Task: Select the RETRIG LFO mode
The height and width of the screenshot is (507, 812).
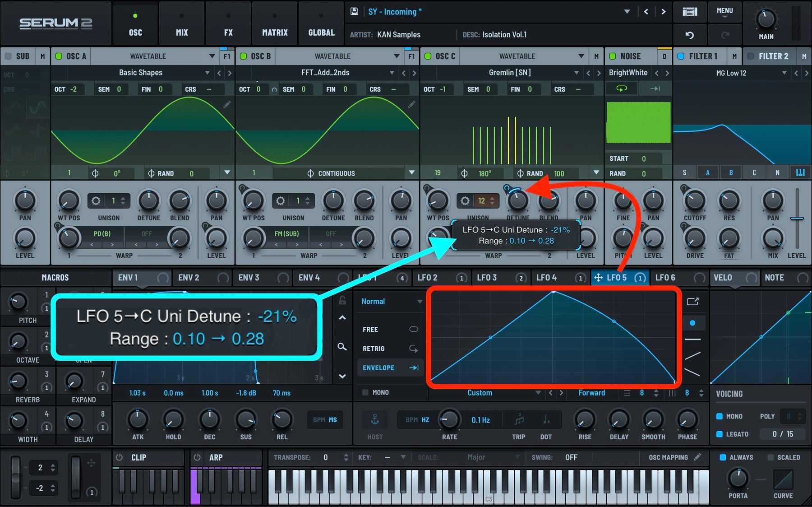Action: point(391,349)
